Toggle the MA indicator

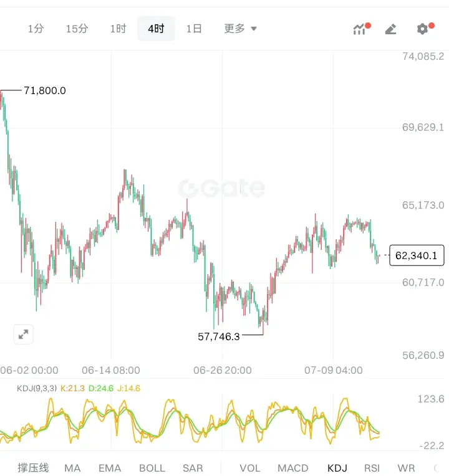pyautogui.click(x=72, y=468)
